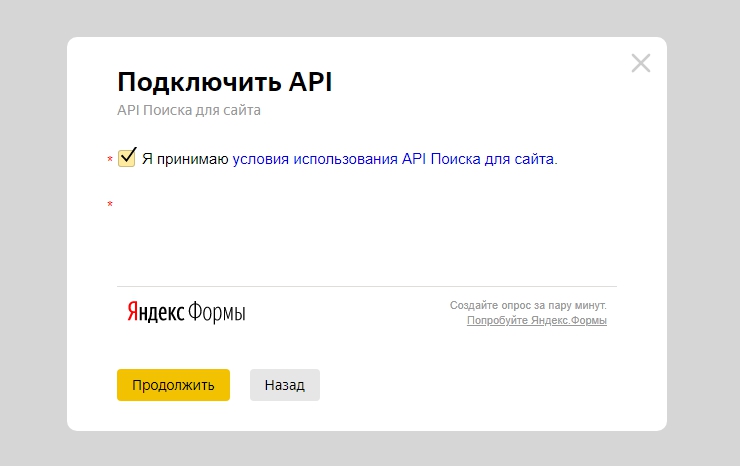Click the red asterisk below the checkbox
Screen dimensions: 740x466
click(110, 206)
